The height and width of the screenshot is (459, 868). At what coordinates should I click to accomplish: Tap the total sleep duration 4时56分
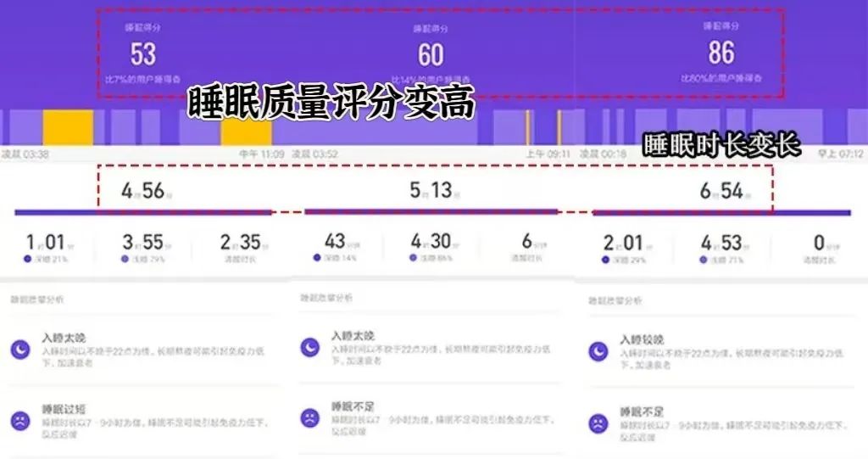point(142,192)
